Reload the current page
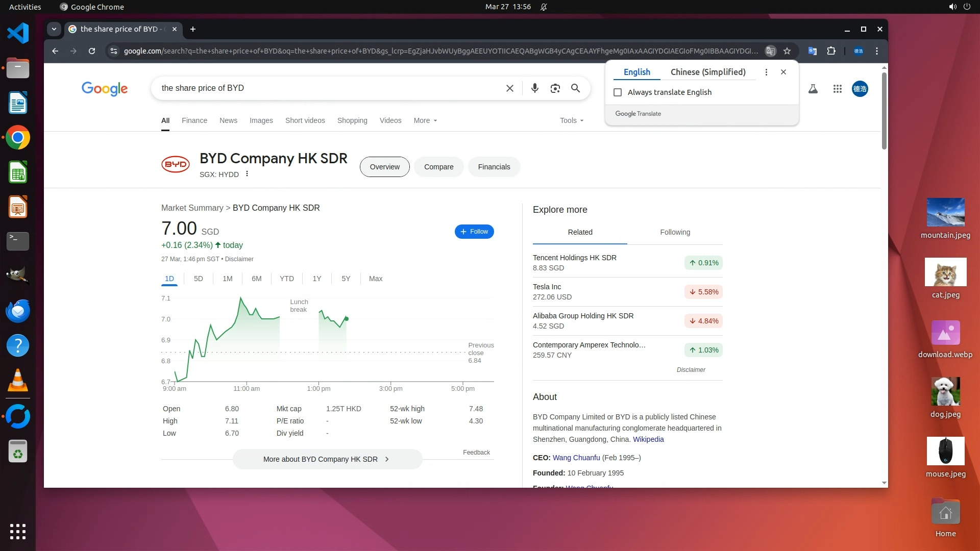980x551 pixels. (x=92, y=51)
